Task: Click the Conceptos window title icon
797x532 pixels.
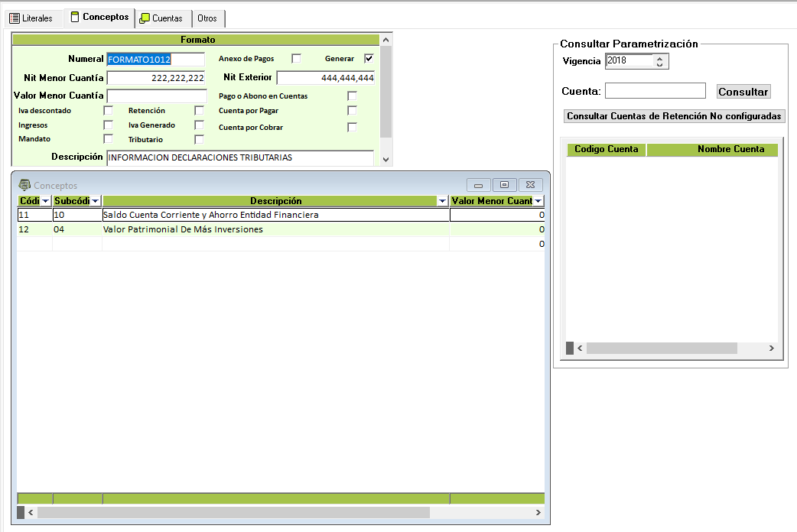Action: click(x=24, y=185)
